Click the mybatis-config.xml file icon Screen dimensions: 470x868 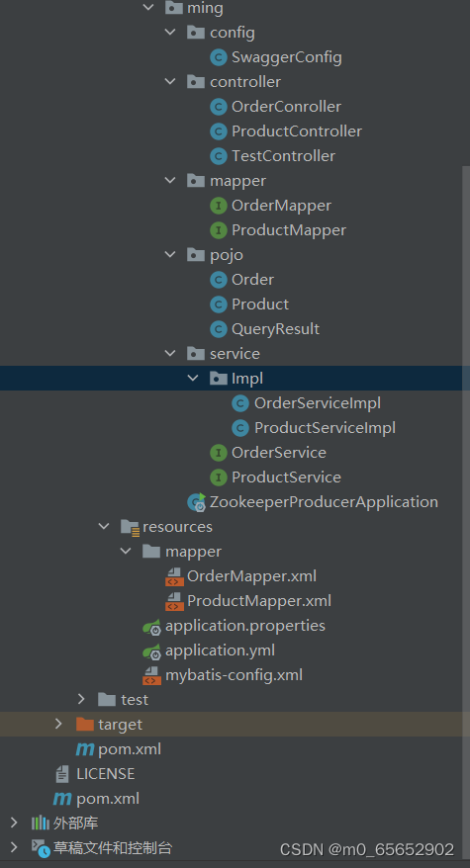(151, 675)
